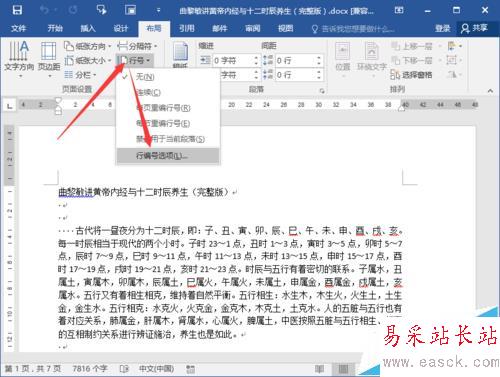Image resolution: width=500 pixels, height=377 pixels.
Task: Click the touch/mouse mode icon
Action: click(x=101, y=10)
